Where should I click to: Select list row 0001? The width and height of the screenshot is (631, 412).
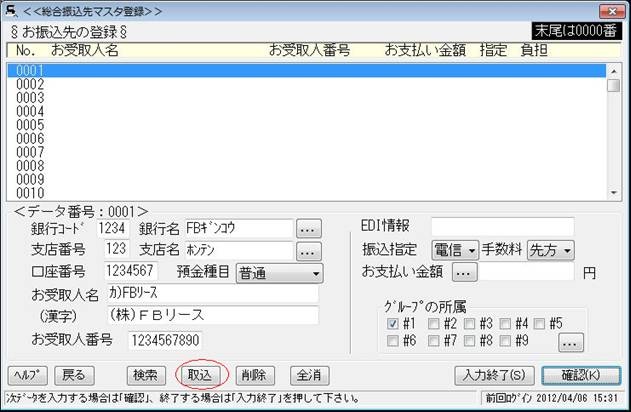click(x=307, y=70)
